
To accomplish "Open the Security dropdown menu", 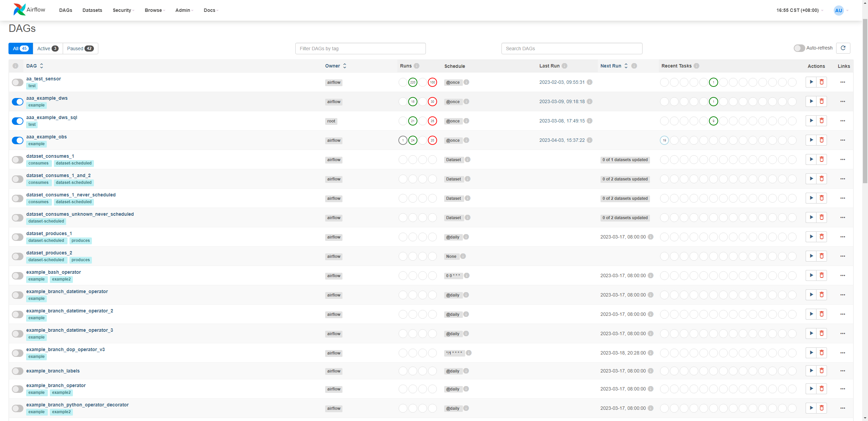I will 123,10.
